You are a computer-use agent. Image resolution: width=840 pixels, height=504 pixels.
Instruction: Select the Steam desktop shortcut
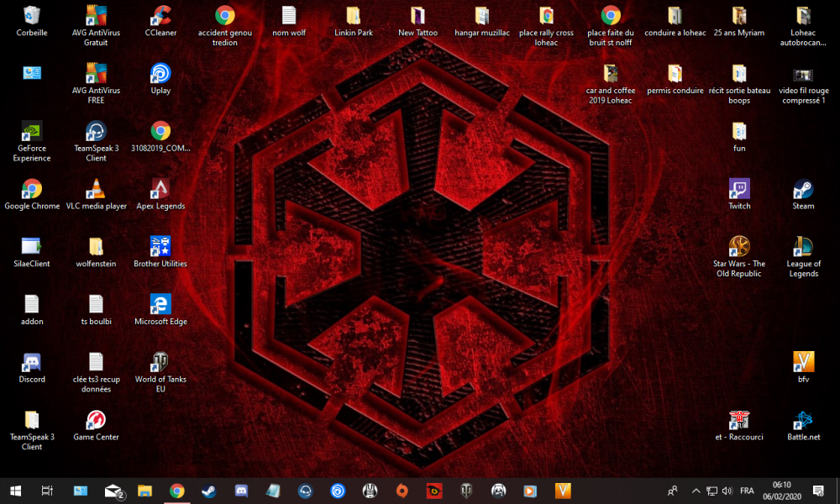pos(803,195)
